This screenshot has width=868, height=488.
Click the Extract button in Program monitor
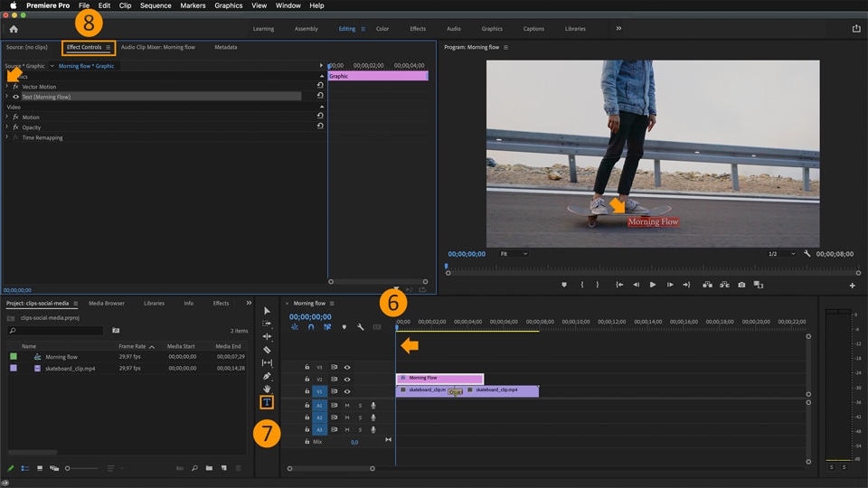pos(724,285)
